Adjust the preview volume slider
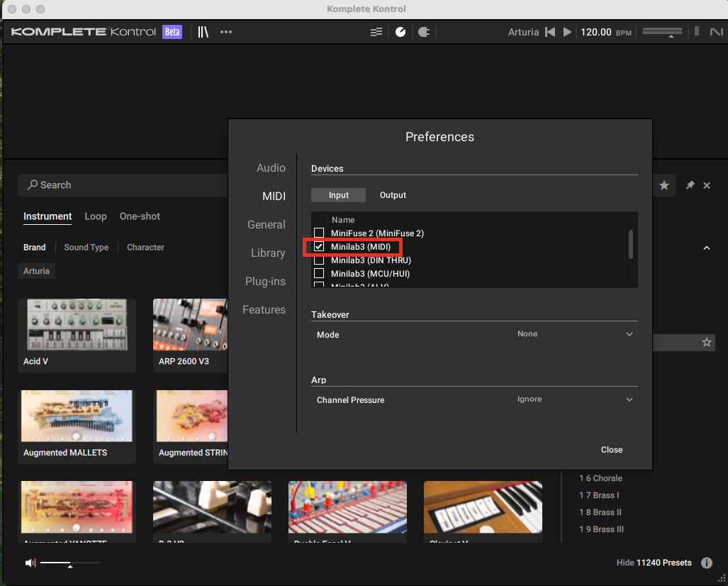The height and width of the screenshot is (586, 728). pos(69,563)
